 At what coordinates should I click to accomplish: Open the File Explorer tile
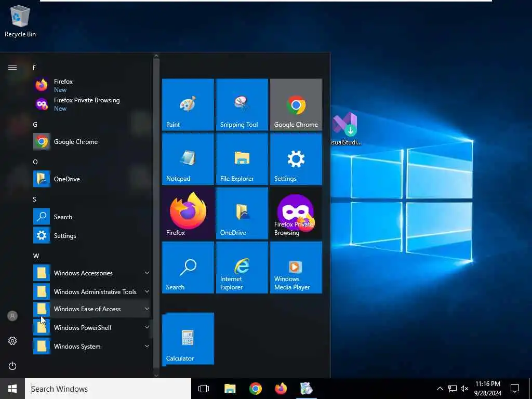coord(242,159)
